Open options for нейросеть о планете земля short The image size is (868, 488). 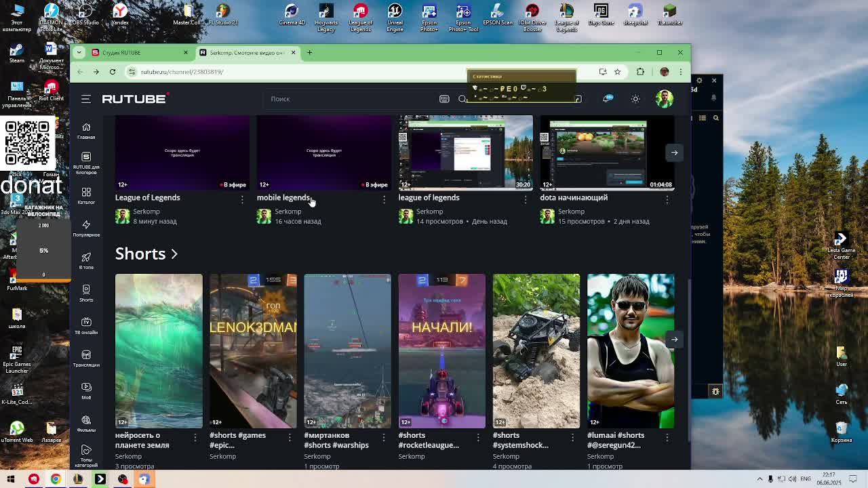point(195,437)
